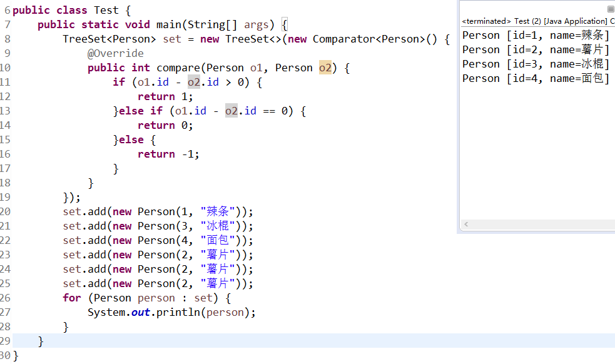Click console output line with id=1
Screen dimensions: 615x364
tap(535, 35)
